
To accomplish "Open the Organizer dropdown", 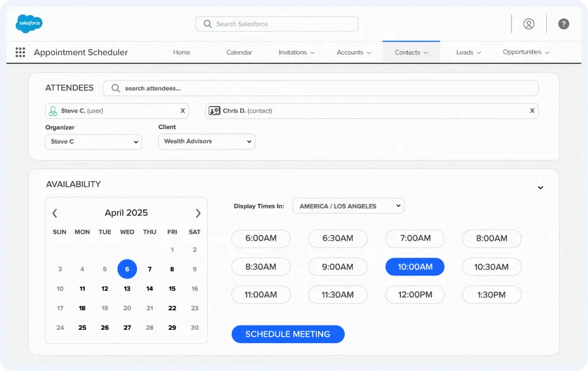I will pos(93,142).
